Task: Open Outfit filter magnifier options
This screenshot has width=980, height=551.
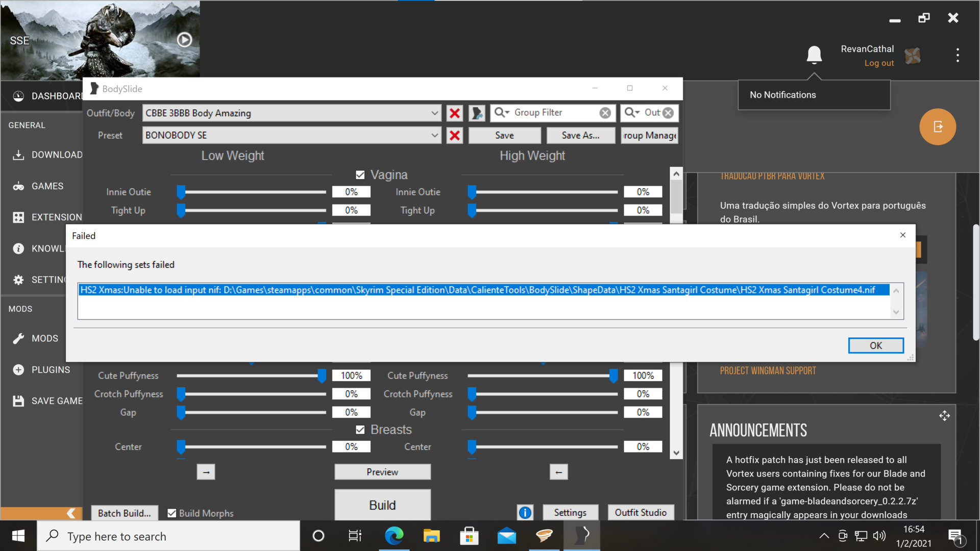Action: (x=632, y=112)
